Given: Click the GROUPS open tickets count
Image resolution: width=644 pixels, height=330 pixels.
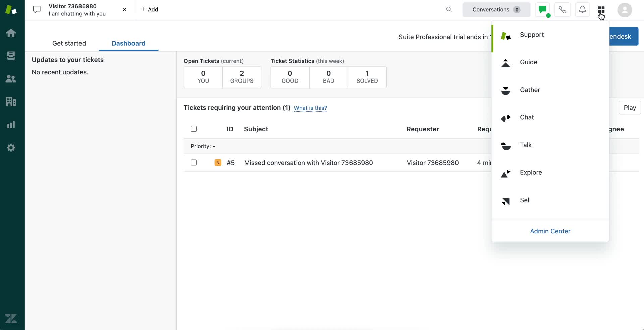Looking at the screenshot, I should click(242, 77).
